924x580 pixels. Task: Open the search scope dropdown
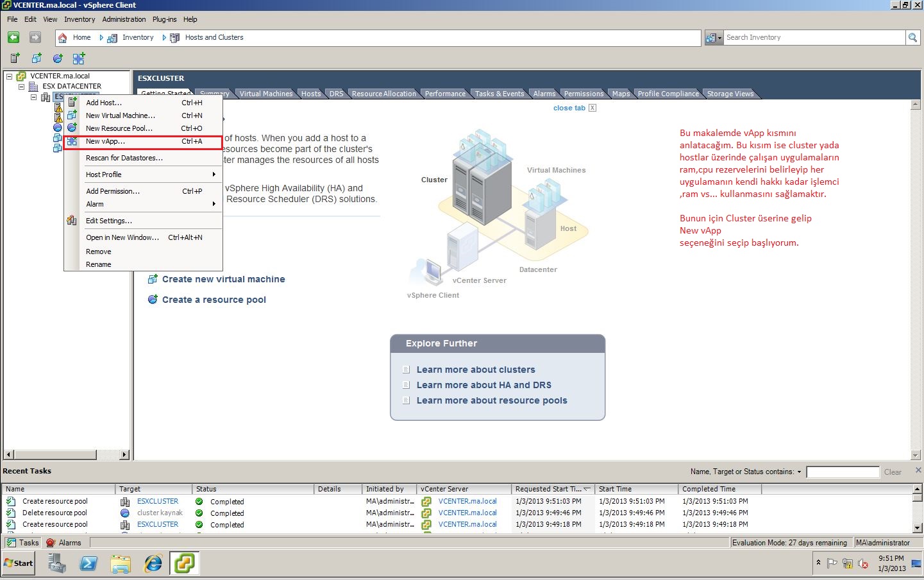pos(714,38)
